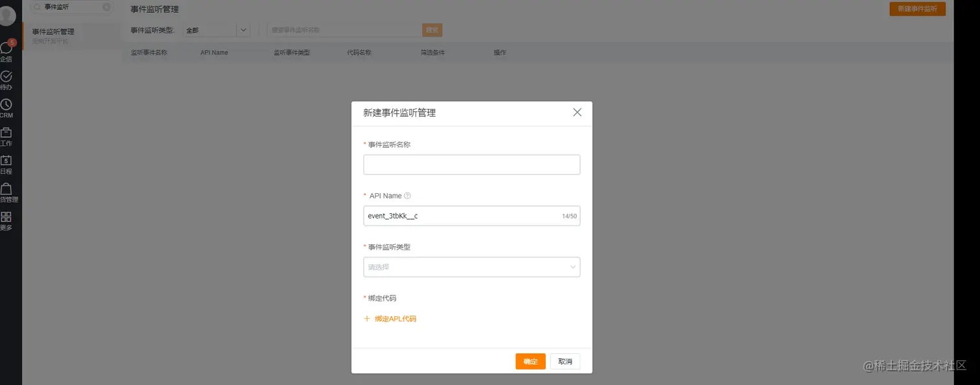
Task: Open the 工作 briefcase icon
Action: (x=6, y=133)
